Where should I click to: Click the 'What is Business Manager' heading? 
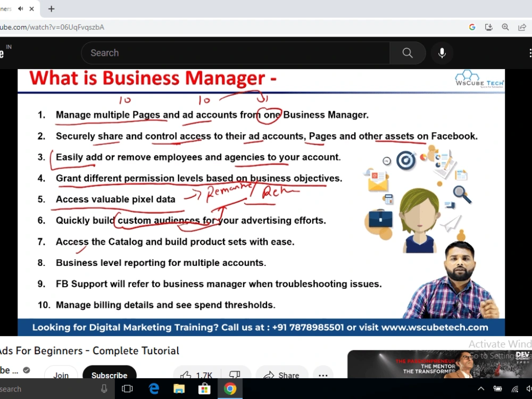pyautogui.click(x=153, y=78)
